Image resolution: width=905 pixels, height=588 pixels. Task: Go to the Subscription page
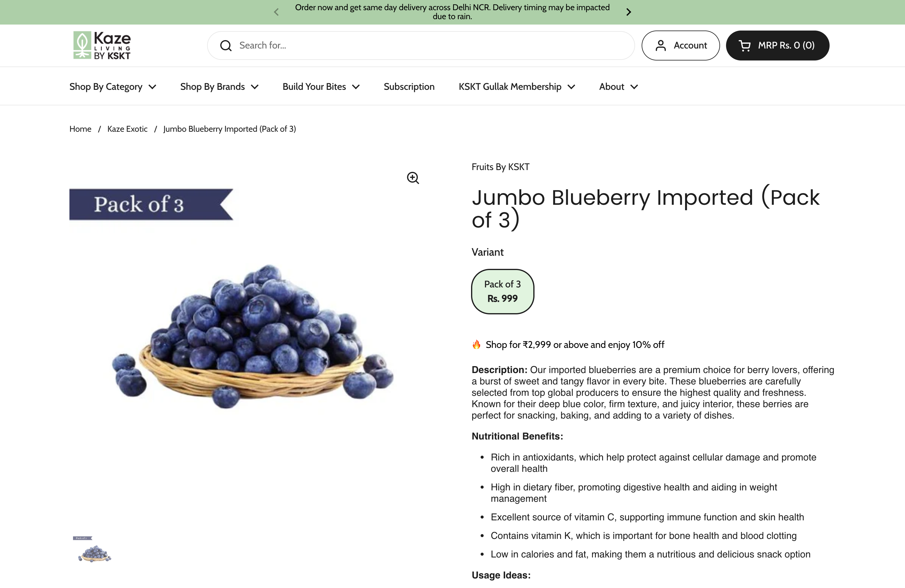pos(409,87)
